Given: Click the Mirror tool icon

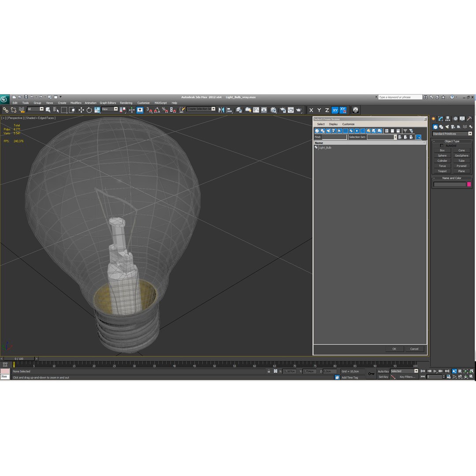Looking at the screenshot, I should click(221, 110).
